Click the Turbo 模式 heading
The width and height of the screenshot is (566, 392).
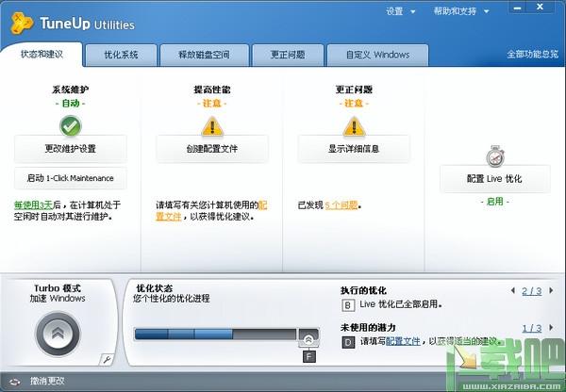pos(58,288)
